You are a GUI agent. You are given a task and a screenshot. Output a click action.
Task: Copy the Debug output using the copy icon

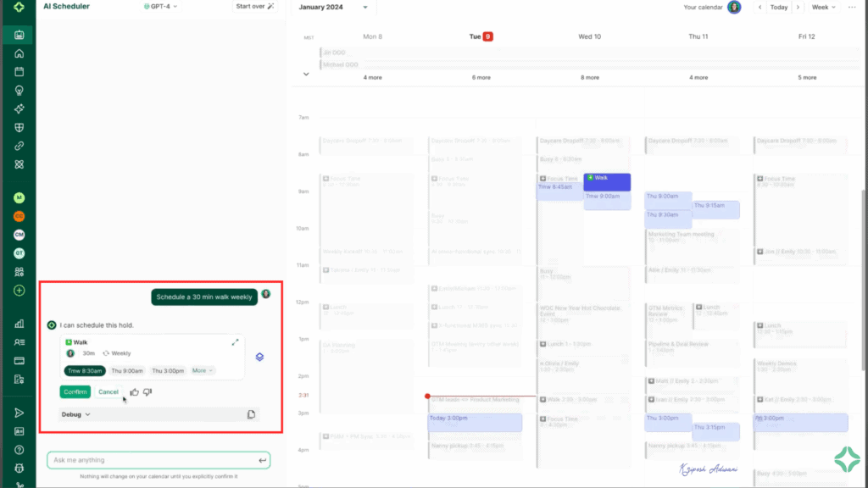251,414
